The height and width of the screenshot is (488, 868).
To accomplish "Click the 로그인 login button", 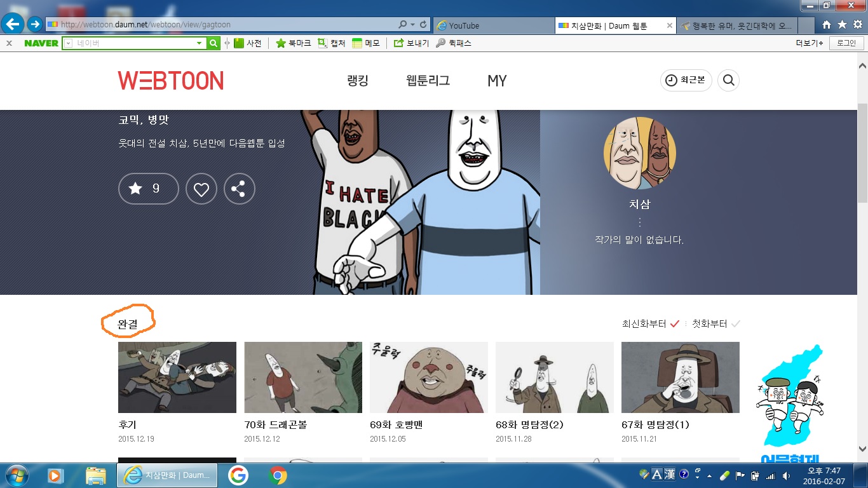I will tap(846, 43).
